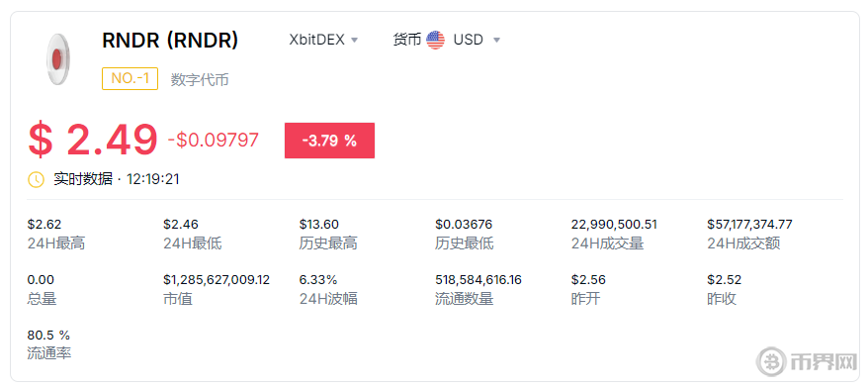Open the XbitDEX exchange dropdown
This screenshot has width=868, height=389.
(323, 40)
